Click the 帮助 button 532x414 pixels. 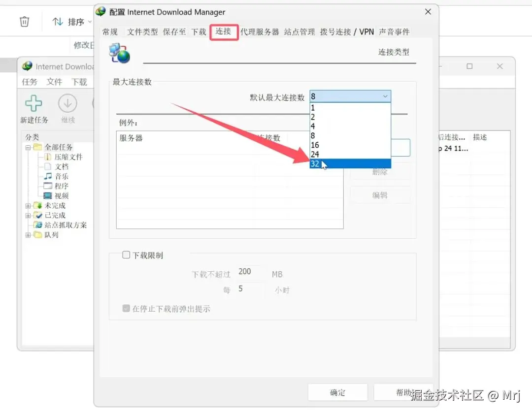(403, 392)
